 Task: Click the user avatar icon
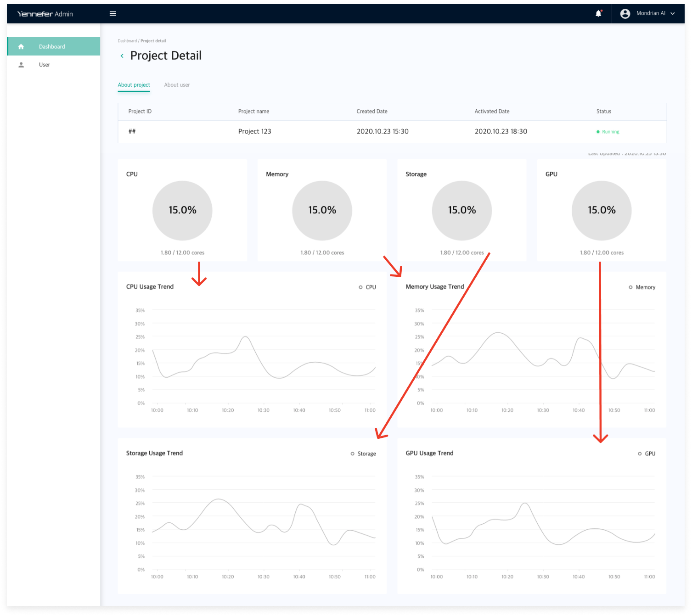tap(625, 14)
